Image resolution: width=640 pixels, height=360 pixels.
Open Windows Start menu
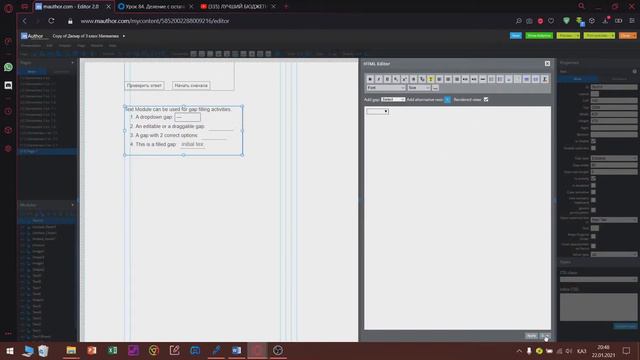[10, 351]
